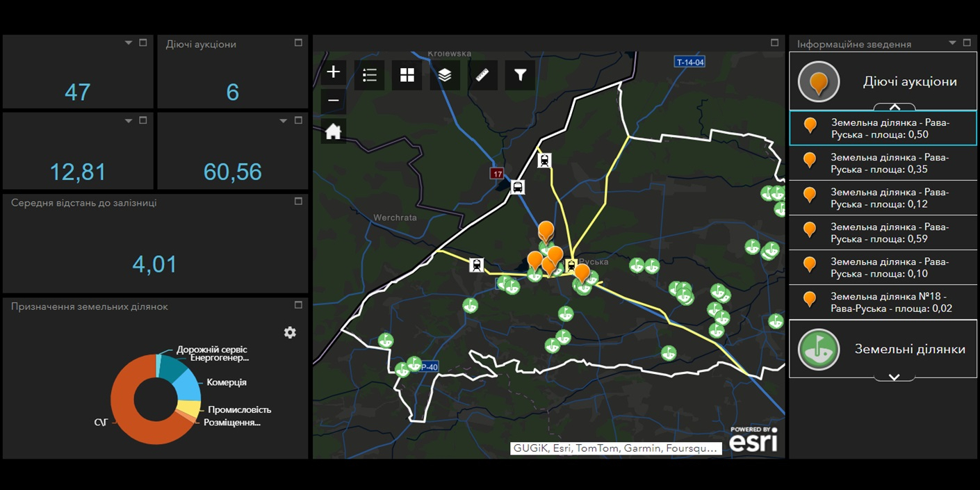Open the Інформаційне зведення panel dropdown
This screenshot has width=980, height=490.
[952, 43]
